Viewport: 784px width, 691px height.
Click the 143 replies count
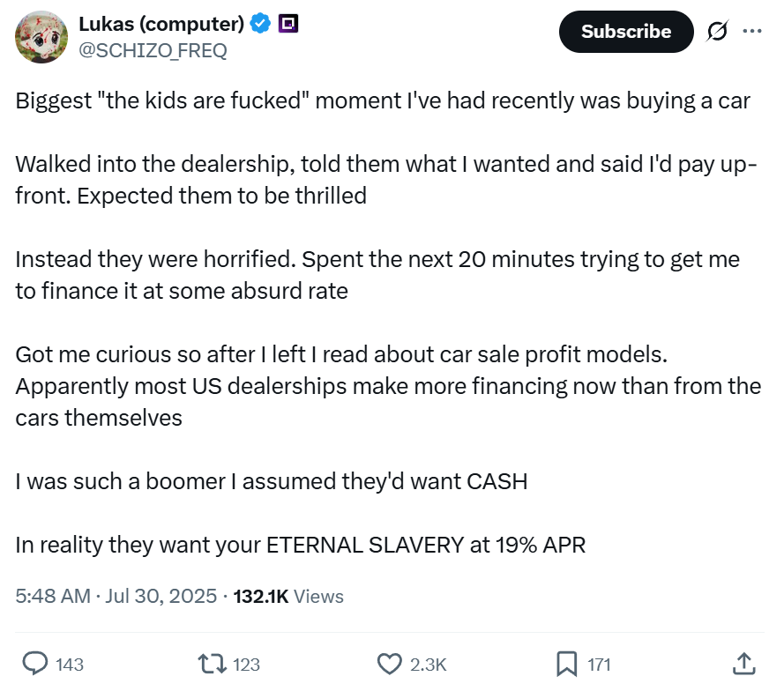tap(70, 664)
